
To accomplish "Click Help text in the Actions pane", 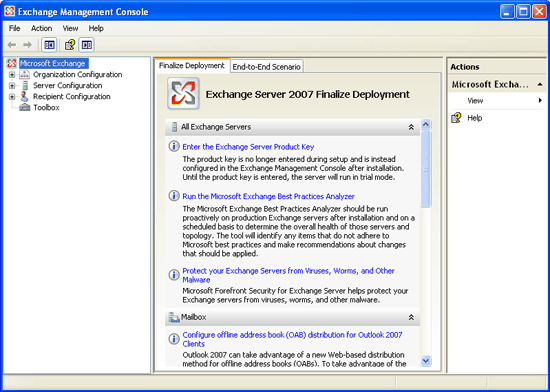I will [475, 118].
